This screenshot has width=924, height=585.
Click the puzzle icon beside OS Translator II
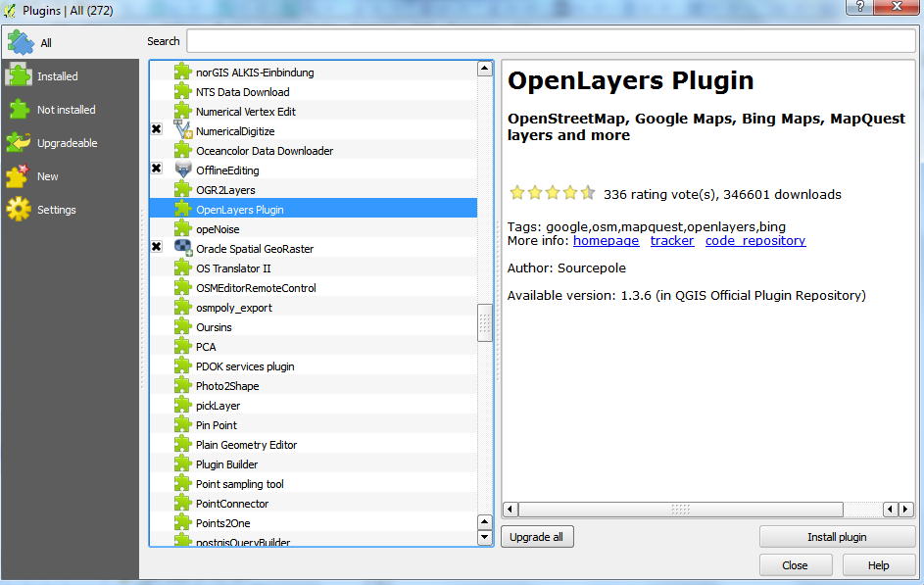tap(183, 268)
